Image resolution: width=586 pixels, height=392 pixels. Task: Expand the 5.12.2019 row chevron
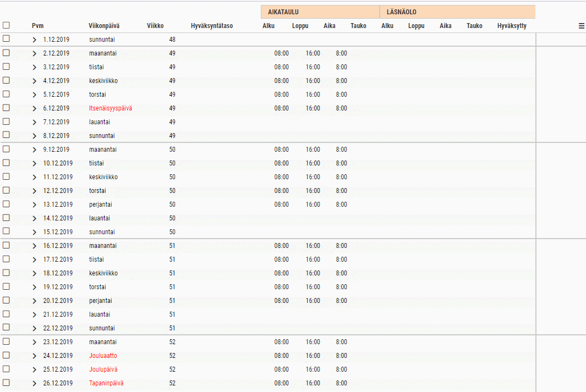tap(34, 95)
